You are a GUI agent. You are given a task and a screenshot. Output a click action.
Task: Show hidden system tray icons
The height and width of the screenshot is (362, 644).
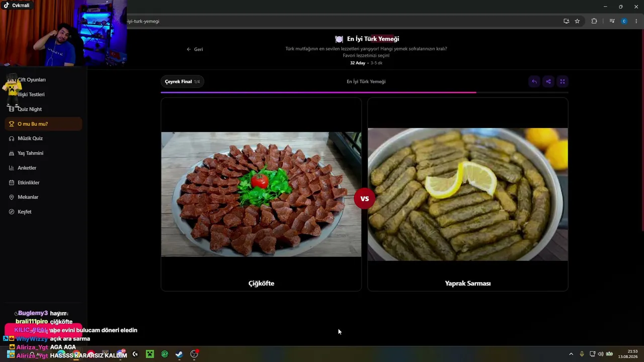[x=571, y=354]
